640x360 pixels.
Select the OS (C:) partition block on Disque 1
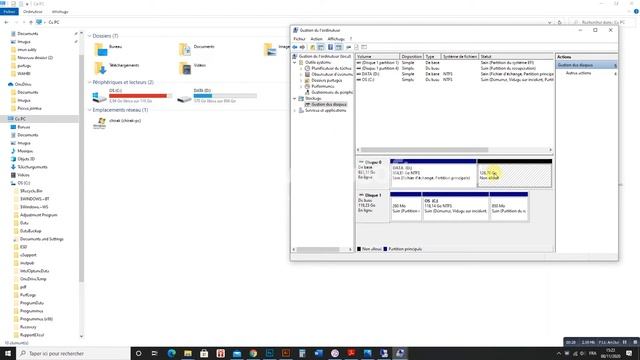click(456, 207)
